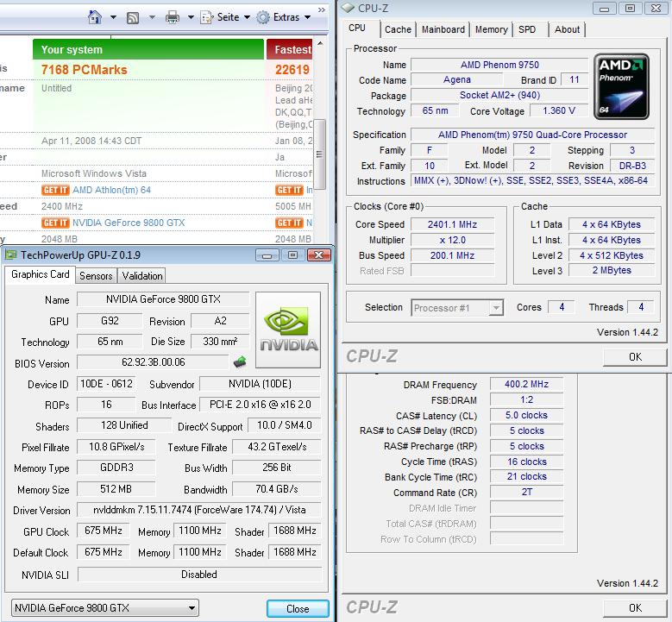Click the BIOS Version field 62.92.3B.00.06
The height and width of the screenshot is (622, 672).
click(153, 362)
